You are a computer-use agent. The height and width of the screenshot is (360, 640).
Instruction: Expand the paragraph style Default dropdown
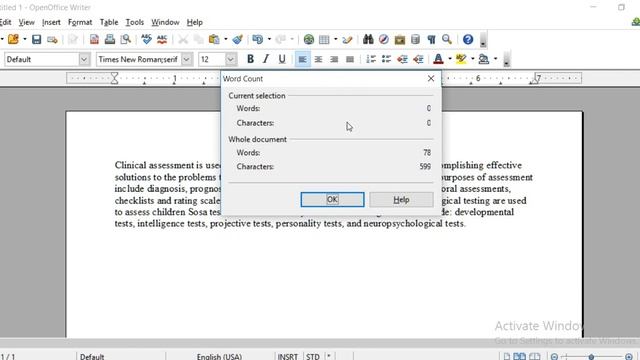[x=84, y=59]
